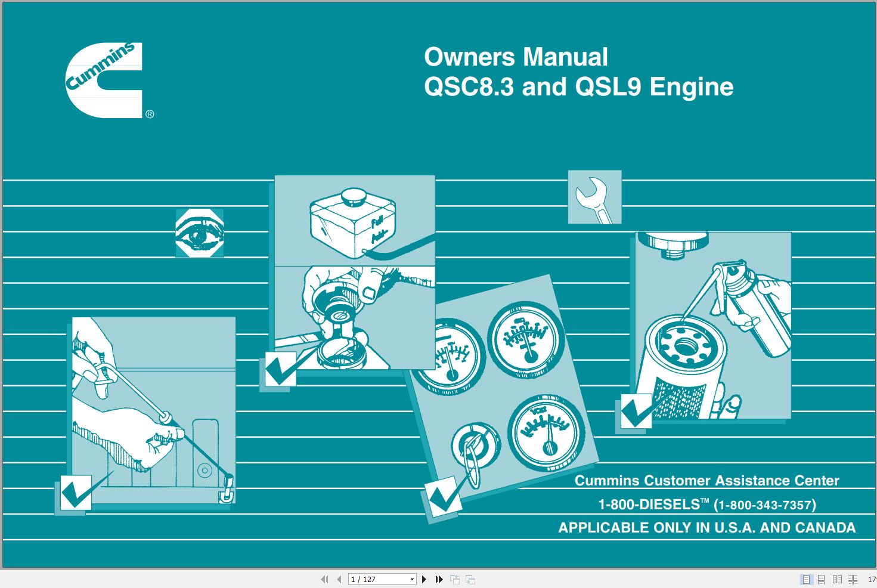
Task: Click the '1-800-DIESELS' phone number text
Action: click(x=707, y=505)
